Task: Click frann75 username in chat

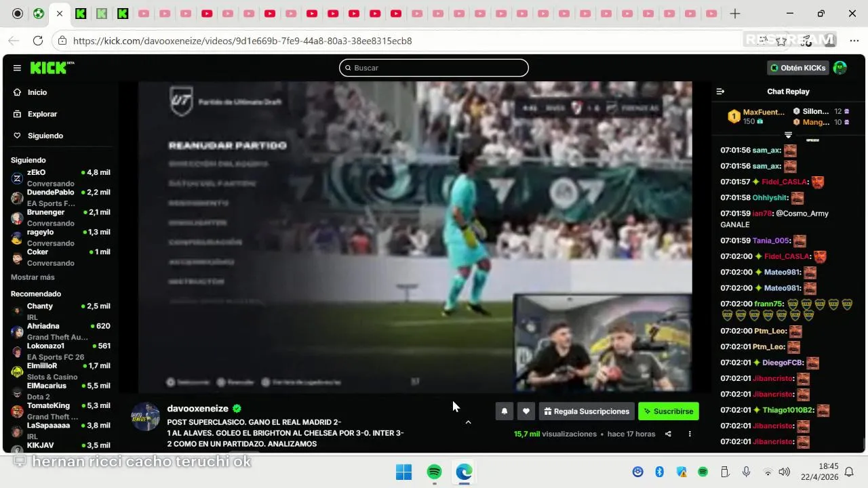Action: 768,304
